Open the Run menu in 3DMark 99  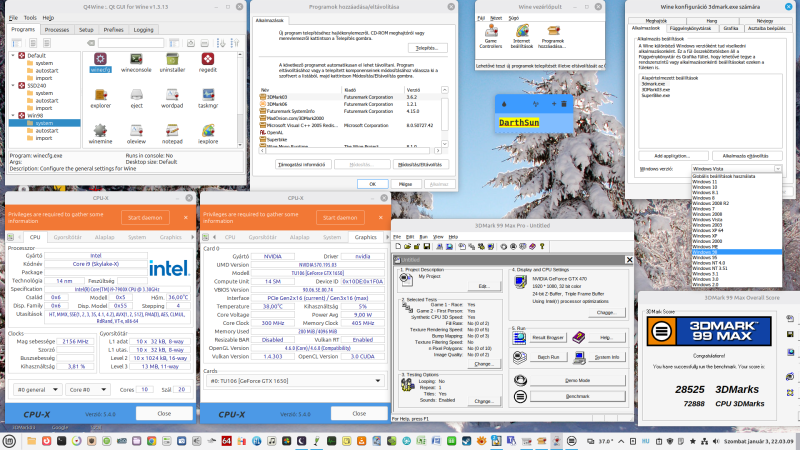coord(423,237)
